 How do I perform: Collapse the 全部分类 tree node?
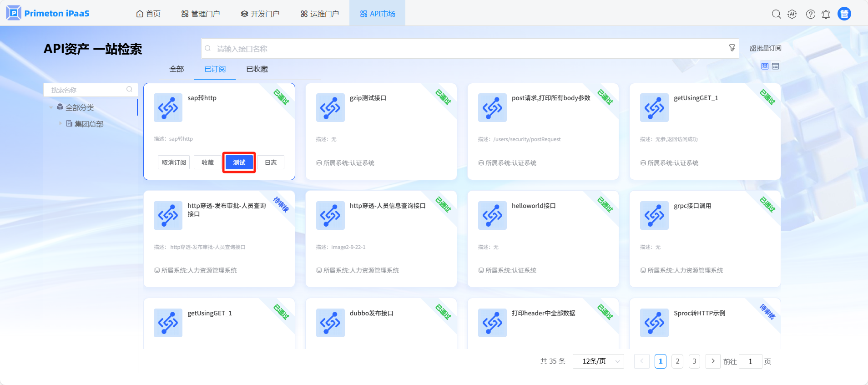51,107
